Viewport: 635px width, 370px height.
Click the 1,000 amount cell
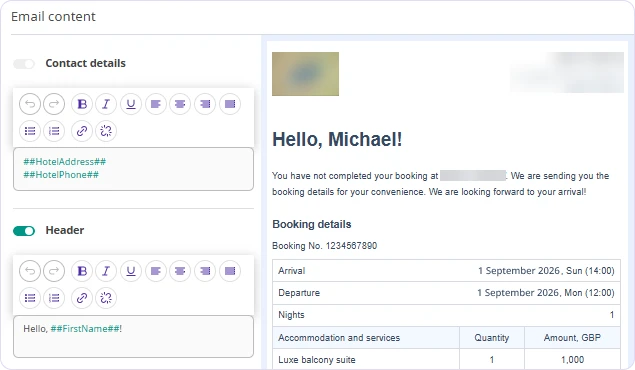[x=572, y=359]
